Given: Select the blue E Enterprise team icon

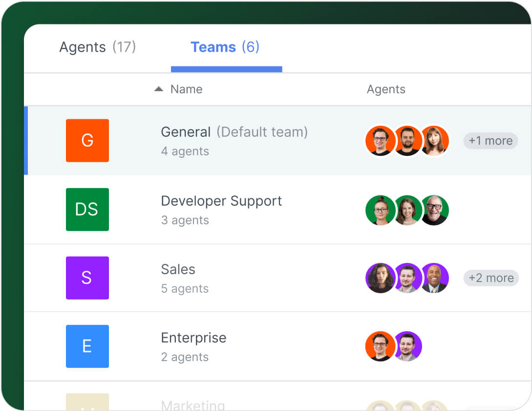Looking at the screenshot, I should (87, 346).
